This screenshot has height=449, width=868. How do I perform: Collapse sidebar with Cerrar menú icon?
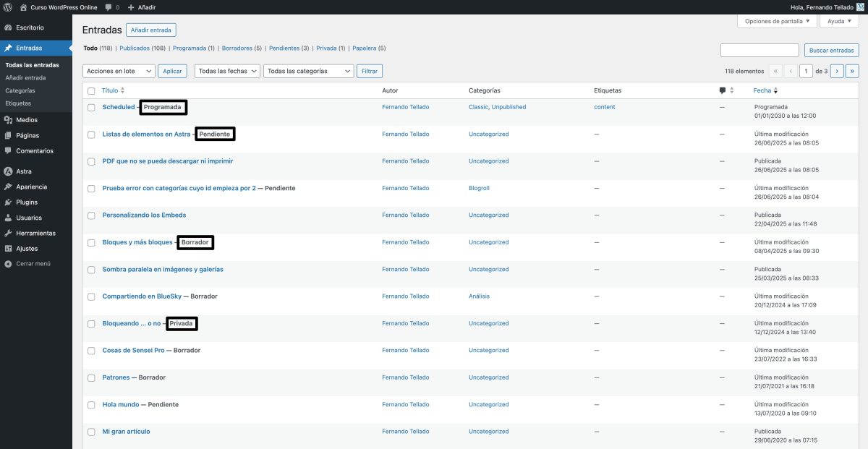click(x=8, y=264)
